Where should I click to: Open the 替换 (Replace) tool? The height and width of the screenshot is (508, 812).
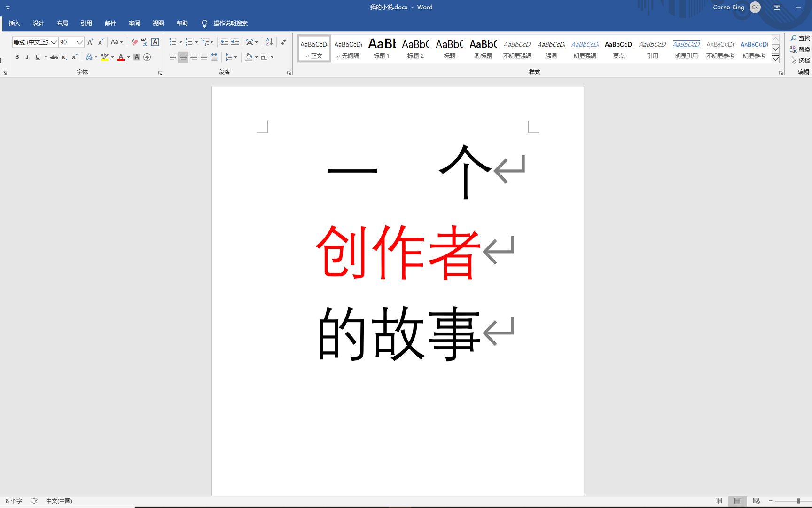click(800, 49)
